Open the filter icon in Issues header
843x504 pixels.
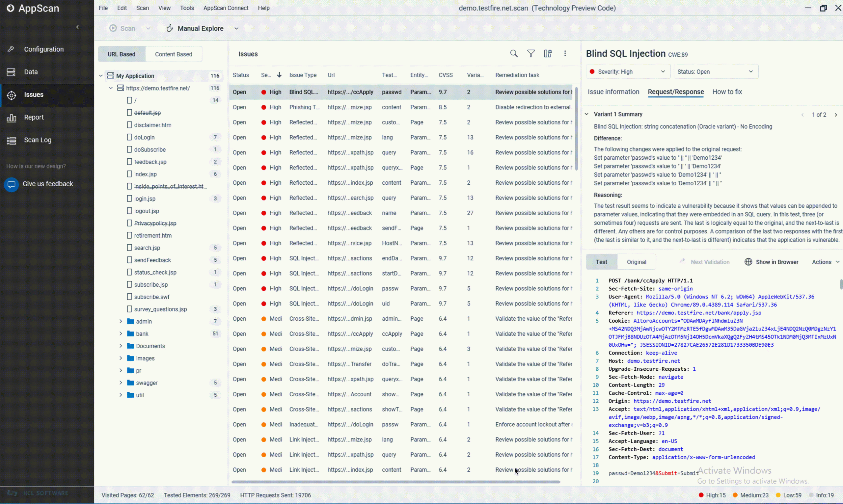point(530,54)
